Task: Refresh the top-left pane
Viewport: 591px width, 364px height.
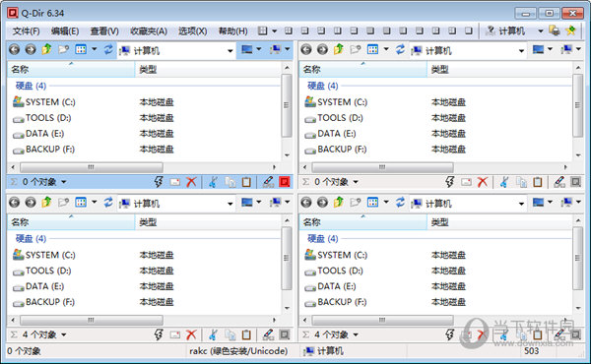Action: point(108,49)
